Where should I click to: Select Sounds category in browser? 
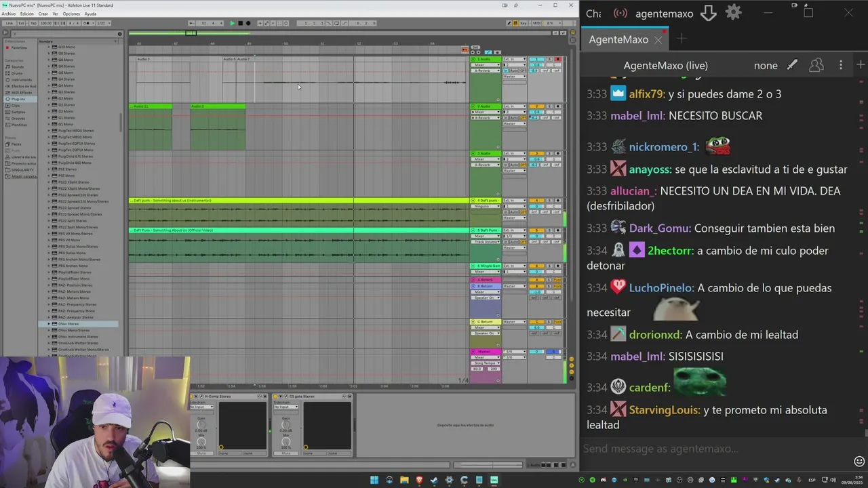pyautogui.click(x=18, y=67)
